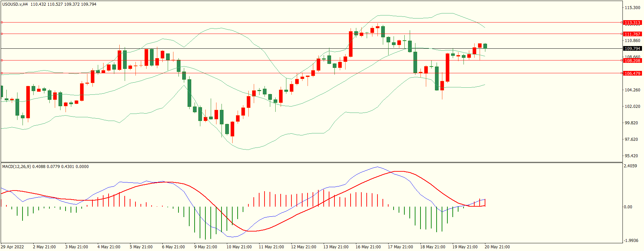Select the 20 May 21:00 time marker
Image resolution: width=644 pixels, height=251 pixels.
coord(497,247)
